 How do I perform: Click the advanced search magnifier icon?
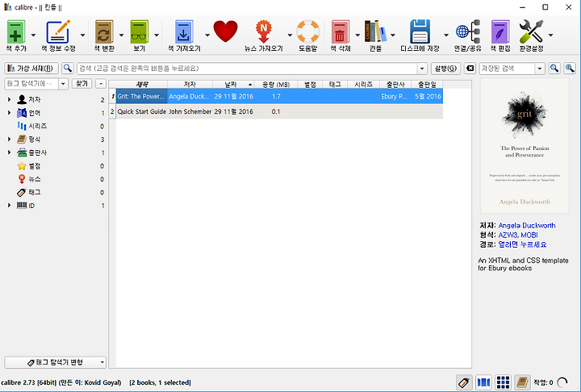(68, 69)
